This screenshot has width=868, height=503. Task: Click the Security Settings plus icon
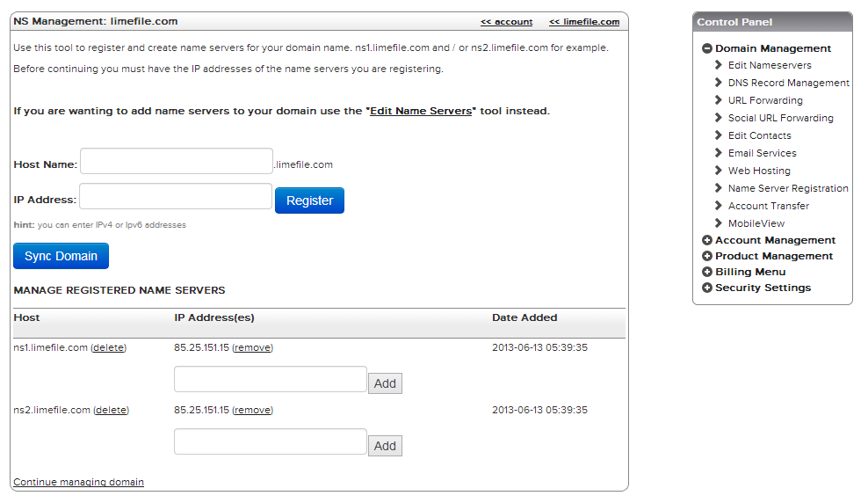(707, 288)
